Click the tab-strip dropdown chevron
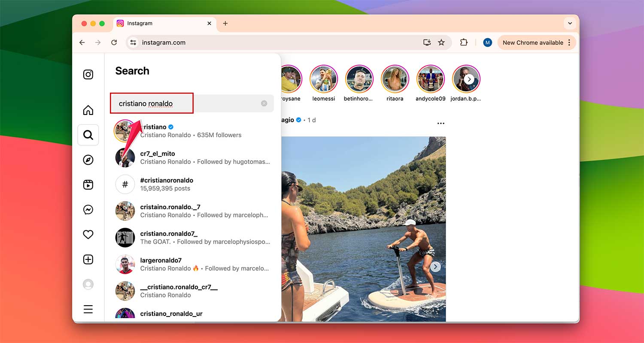This screenshot has width=644, height=343. tap(570, 23)
